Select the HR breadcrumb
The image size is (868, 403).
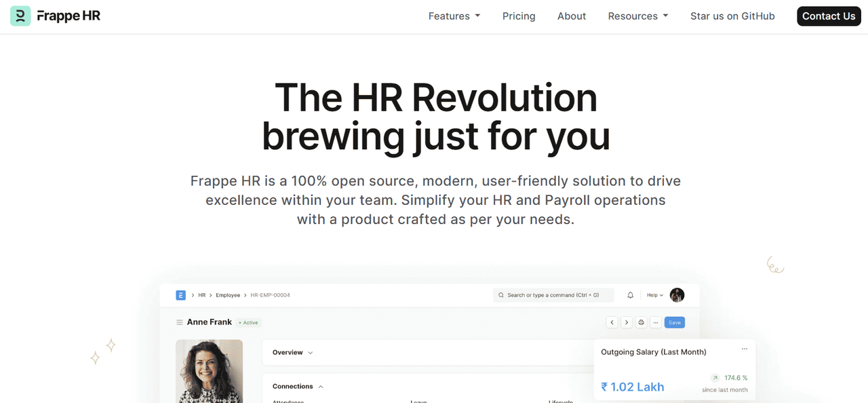coord(202,295)
